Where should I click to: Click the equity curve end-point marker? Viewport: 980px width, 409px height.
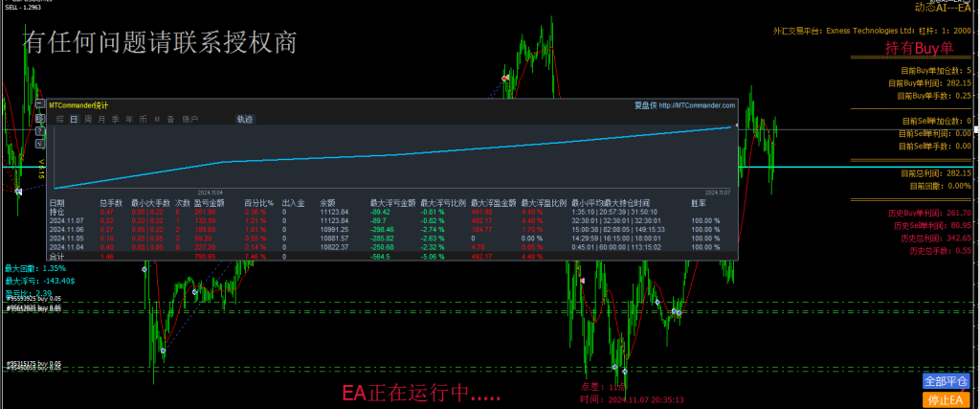tap(735, 125)
